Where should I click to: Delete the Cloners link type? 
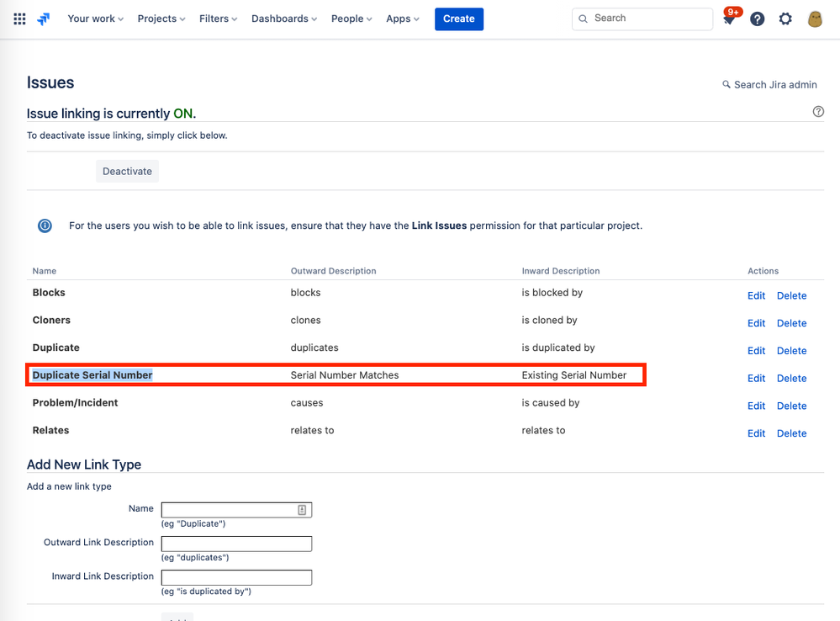[x=791, y=323]
